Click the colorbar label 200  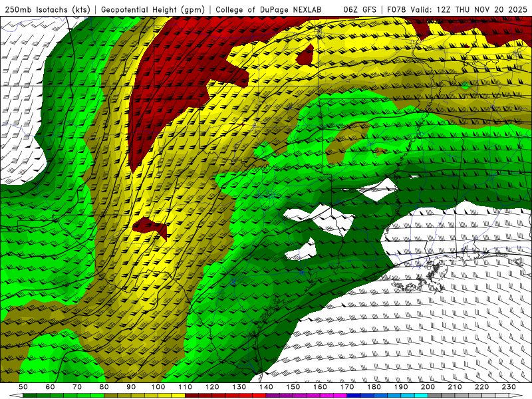click(428, 387)
